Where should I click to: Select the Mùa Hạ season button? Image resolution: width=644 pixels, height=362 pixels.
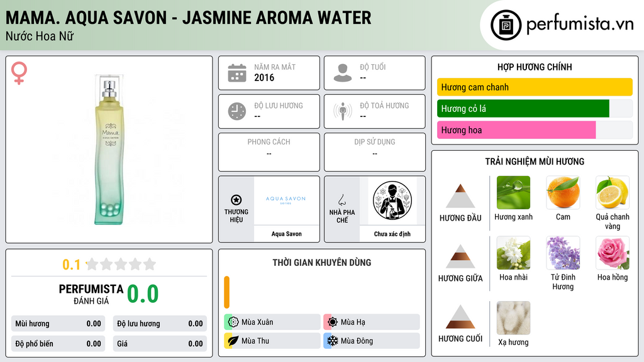point(372,322)
